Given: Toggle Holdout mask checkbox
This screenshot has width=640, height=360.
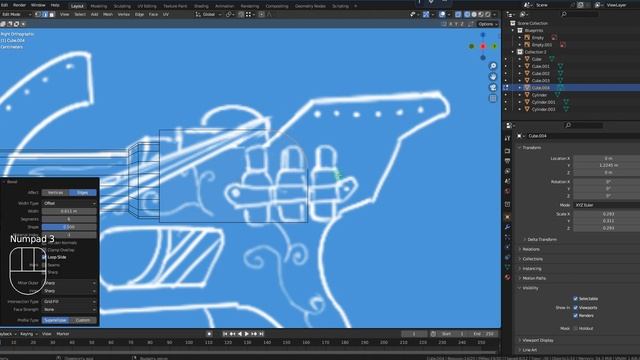Looking at the screenshot, I should (x=576, y=329).
